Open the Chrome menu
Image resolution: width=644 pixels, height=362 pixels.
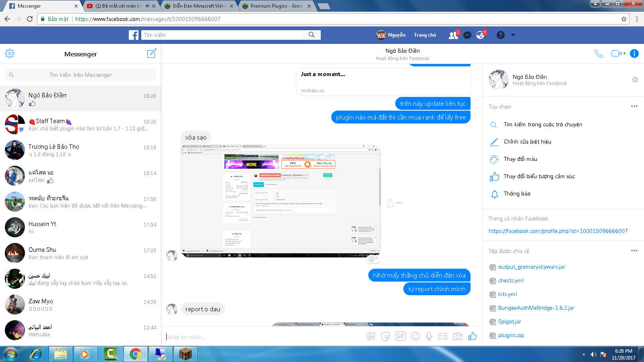point(637,19)
